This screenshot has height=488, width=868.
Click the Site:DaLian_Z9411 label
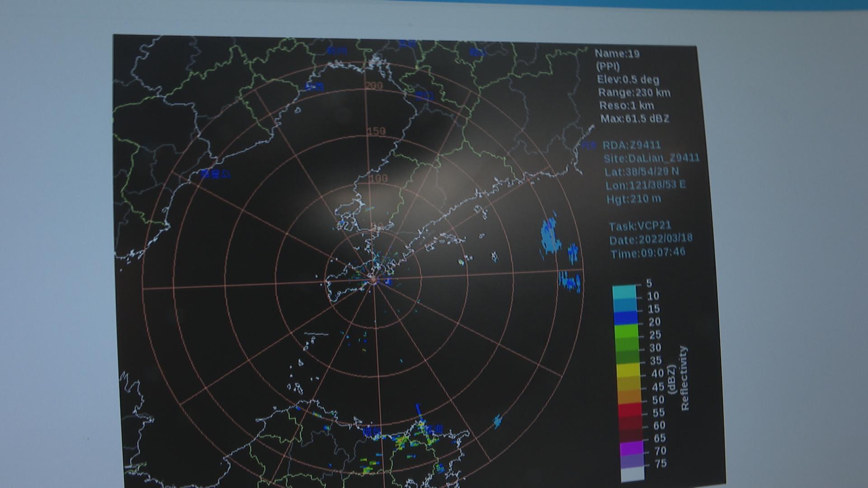(651, 158)
